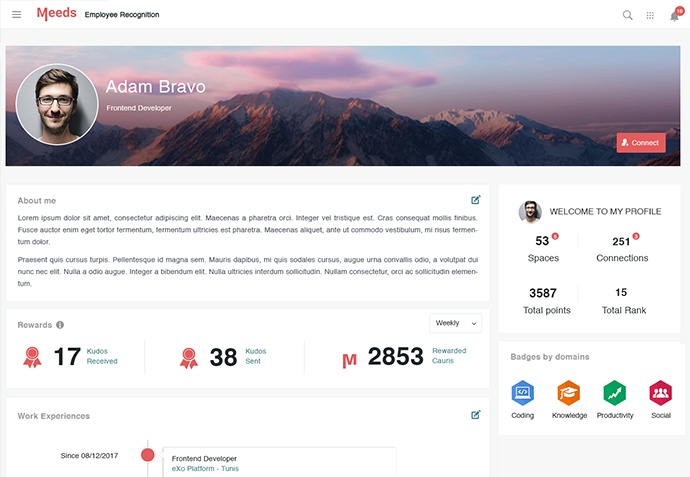The width and height of the screenshot is (690, 477).
Task: Click the Badges by domains heading
Action: coord(550,357)
